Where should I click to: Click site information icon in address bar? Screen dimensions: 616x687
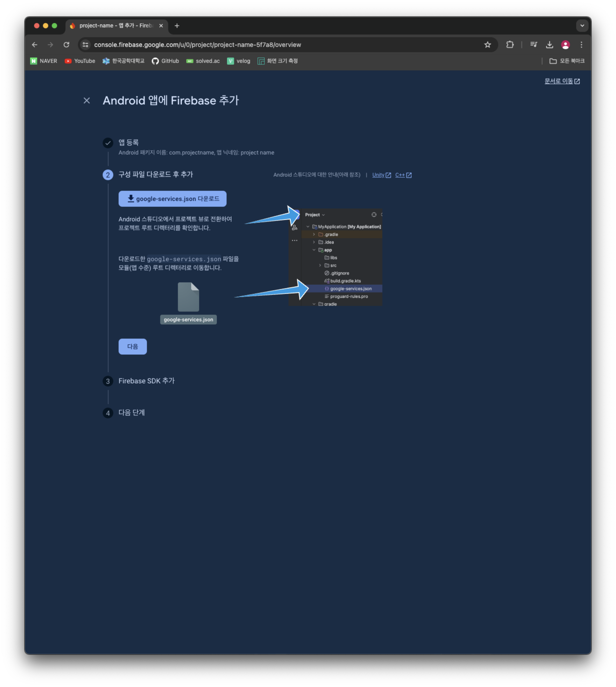pos(85,45)
